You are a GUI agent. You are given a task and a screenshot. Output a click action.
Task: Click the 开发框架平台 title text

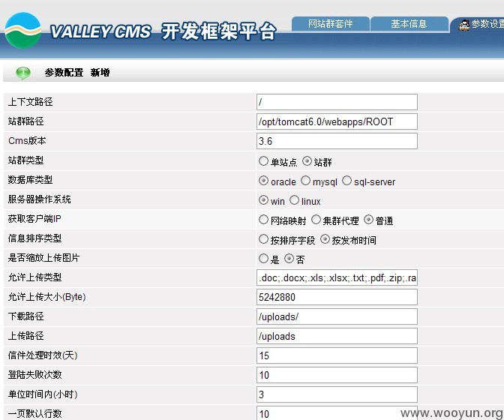click(219, 31)
